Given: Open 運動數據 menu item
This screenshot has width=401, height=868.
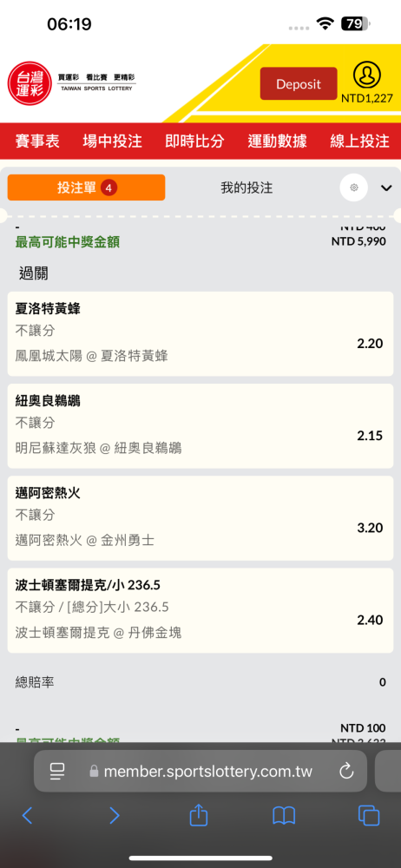Looking at the screenshot, I should pyautogui.click(x=278, y=141).
